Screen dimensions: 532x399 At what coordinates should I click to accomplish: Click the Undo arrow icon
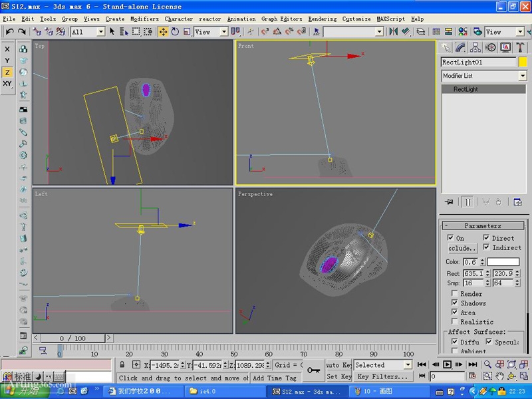point(9,31)
